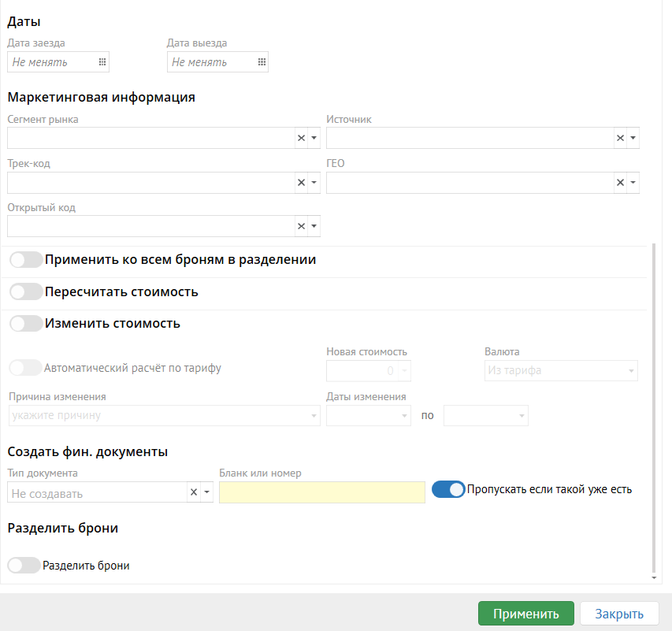Toggle the Пересчитать стоимость switch
This screenshot has width=672, height=631.
tap(26, 292)
